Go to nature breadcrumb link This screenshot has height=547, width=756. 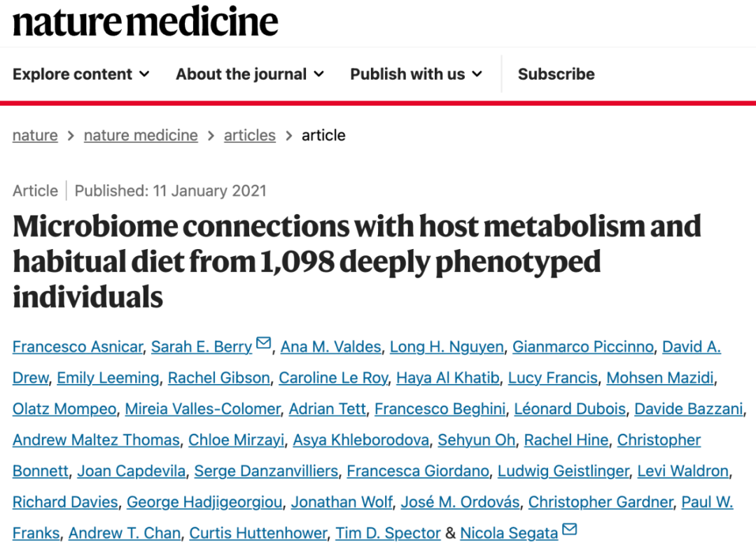[35, 136]
